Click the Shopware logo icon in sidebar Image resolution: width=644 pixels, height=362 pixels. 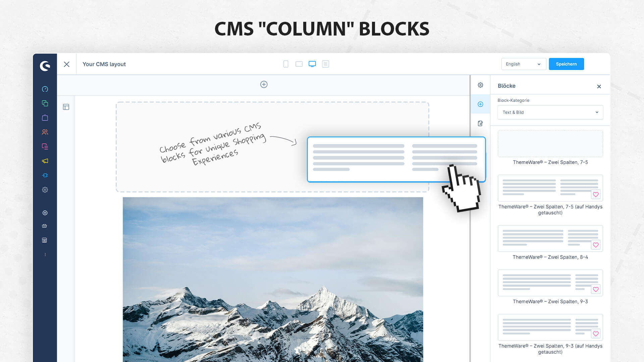coord(44,65)
